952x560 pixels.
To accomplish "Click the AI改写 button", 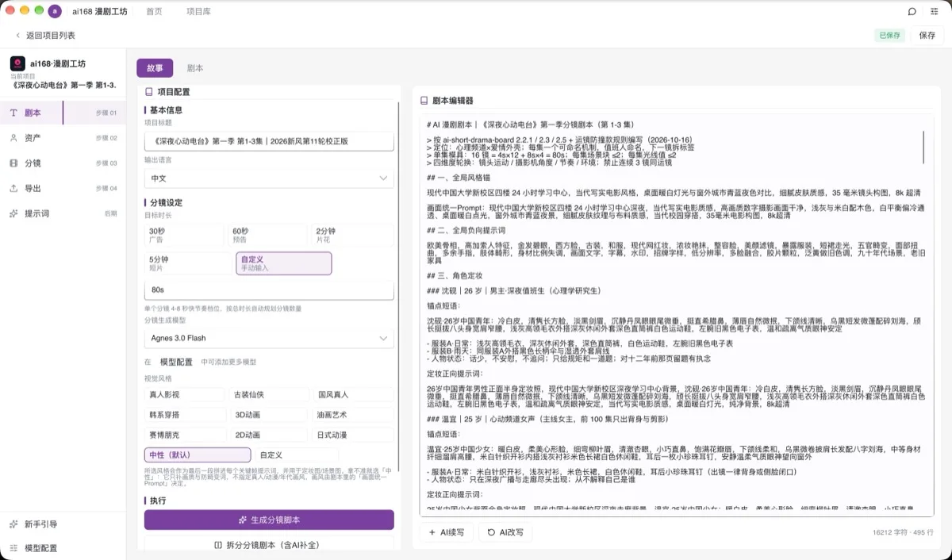I will click(505, 532).
